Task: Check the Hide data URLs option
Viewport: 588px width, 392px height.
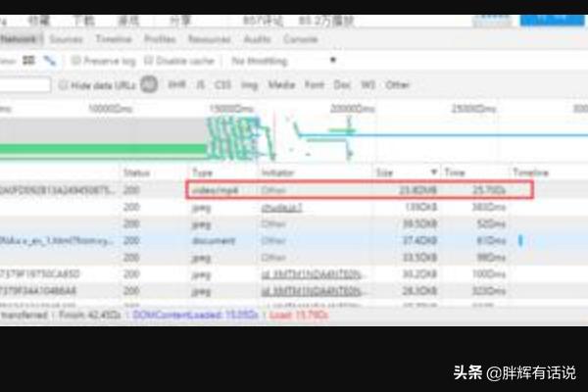Action: click(x=64, y=85)
